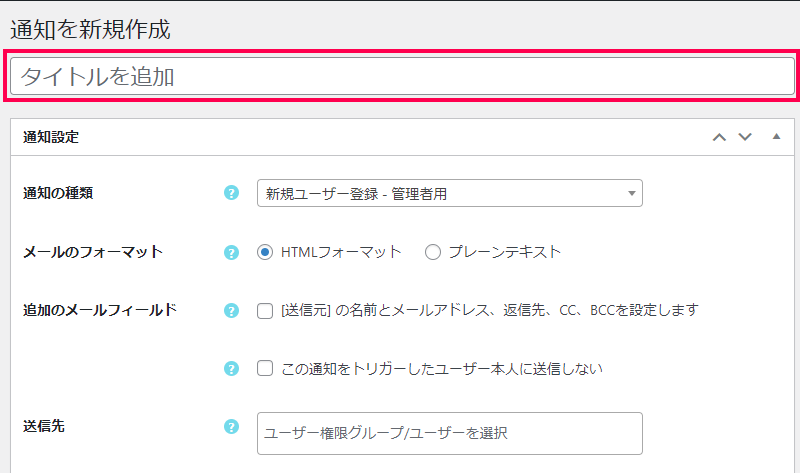The image size is (800, 473).
Task: Select the HTMLフォーマット radio button
Action: [265, 252]
